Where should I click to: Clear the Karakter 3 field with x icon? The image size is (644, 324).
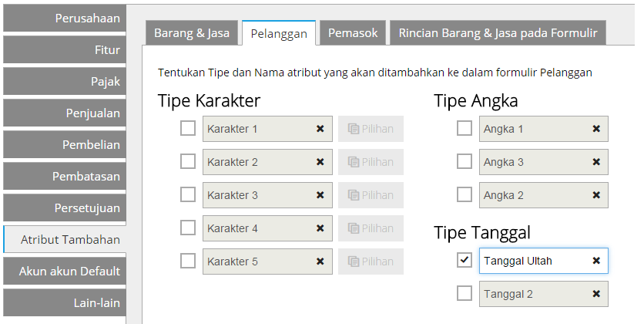coord(320,195)
